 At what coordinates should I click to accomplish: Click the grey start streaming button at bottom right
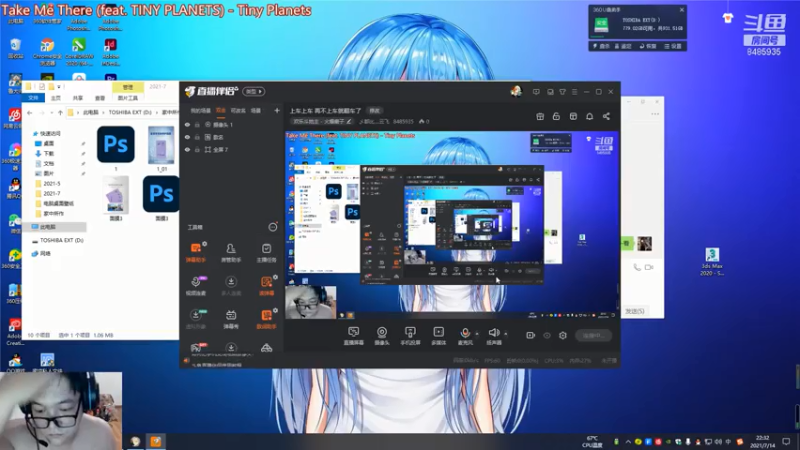[593, 336]
